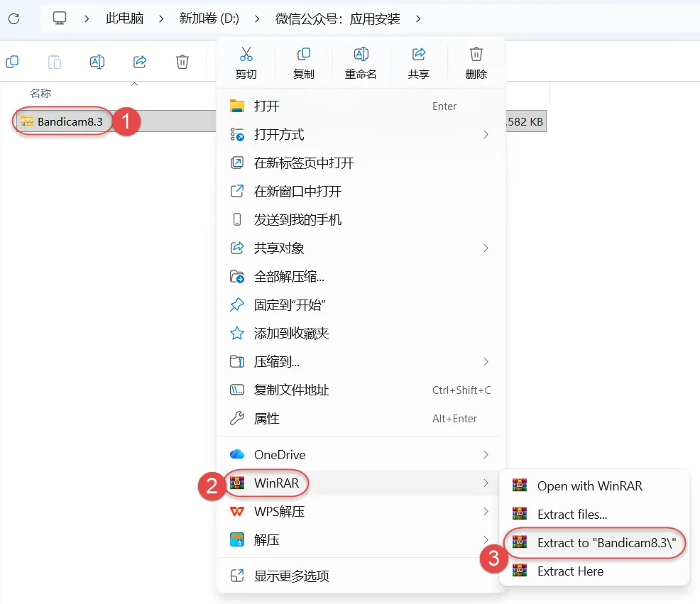
Task: Open the 共享对象 submenu
Action: tap(361, 248)
